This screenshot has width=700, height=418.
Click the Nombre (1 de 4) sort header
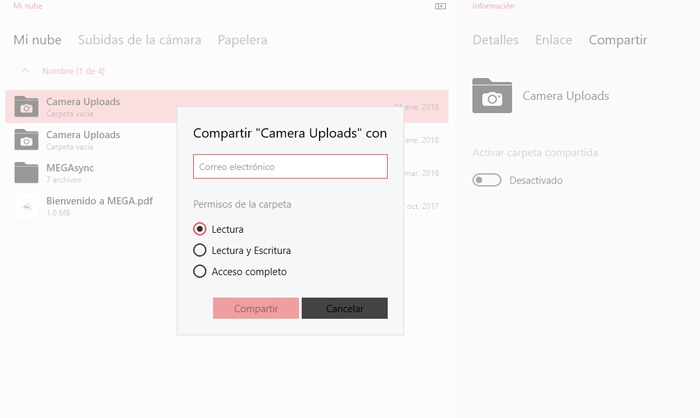74,71
